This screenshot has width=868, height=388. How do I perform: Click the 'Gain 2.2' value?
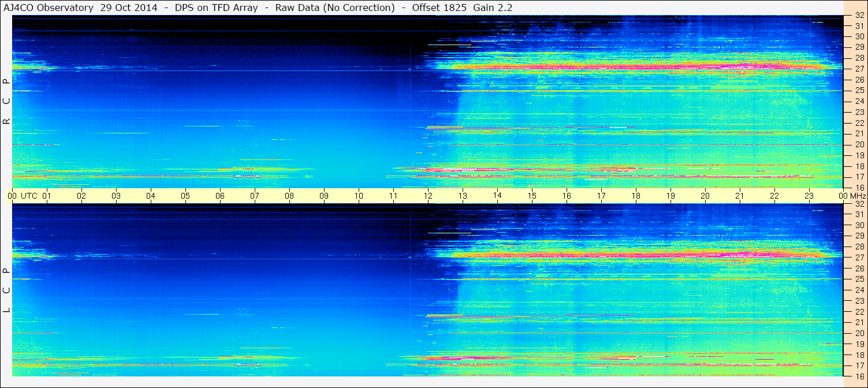pos(493,8)
